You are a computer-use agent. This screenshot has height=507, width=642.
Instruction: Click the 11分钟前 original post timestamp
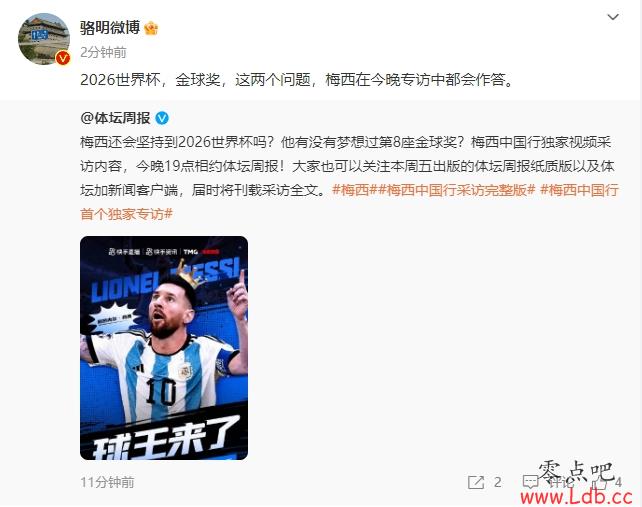[x=107, y=482]
